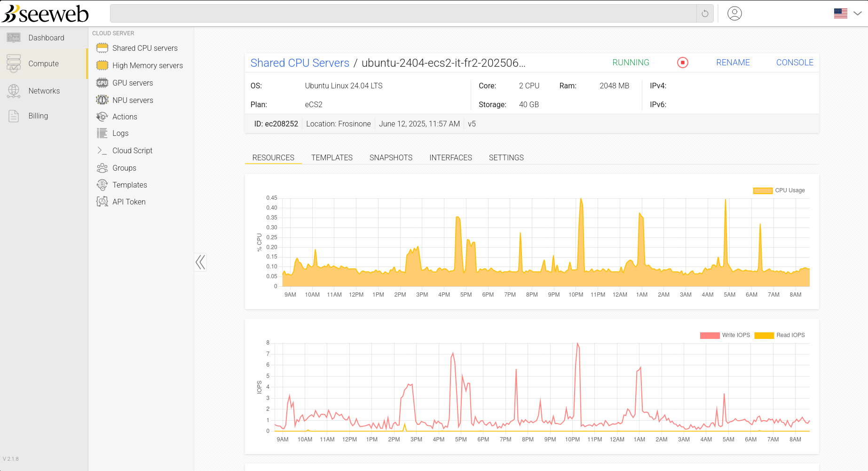The image size is (868, 471).
Task: Go to Compute in main navigation
Action: pyautogui.click(x=44, y=63)
